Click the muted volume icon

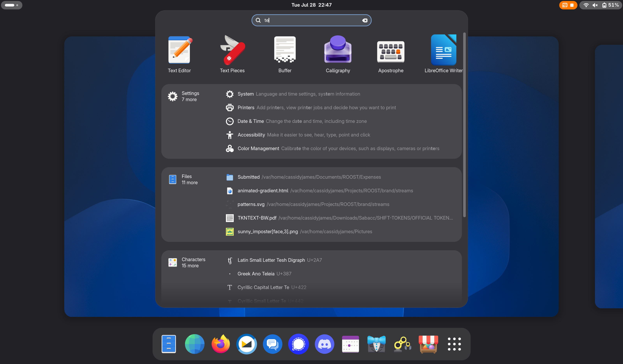pos(595,5)
